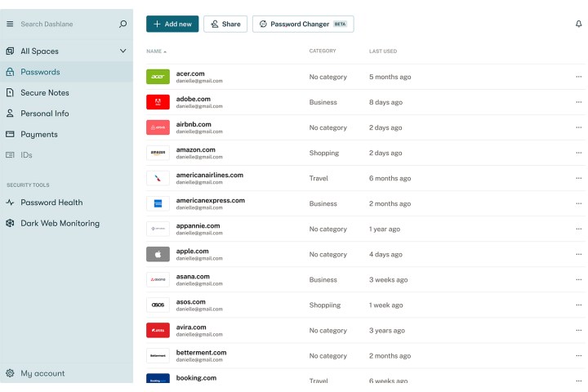Open more options for asana.com
588x392 pixels.
pyautogui.click(x=578, y=279)
